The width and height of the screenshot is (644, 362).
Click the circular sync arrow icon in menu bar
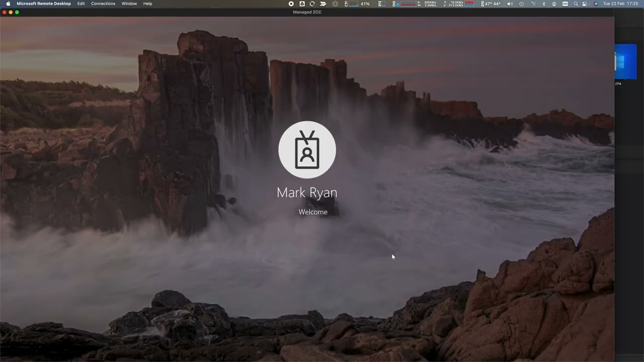[312, 4]
